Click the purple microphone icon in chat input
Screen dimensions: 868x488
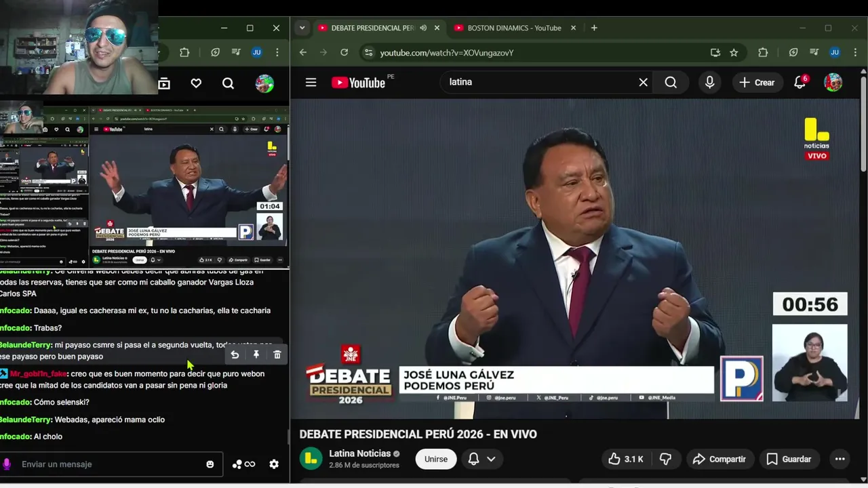[x=7, y=464]
